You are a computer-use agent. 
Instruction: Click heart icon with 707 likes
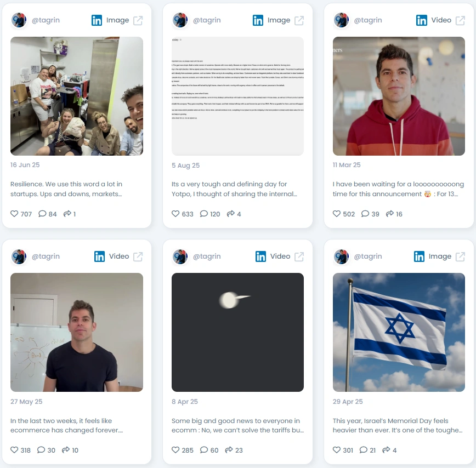(14, 214)
